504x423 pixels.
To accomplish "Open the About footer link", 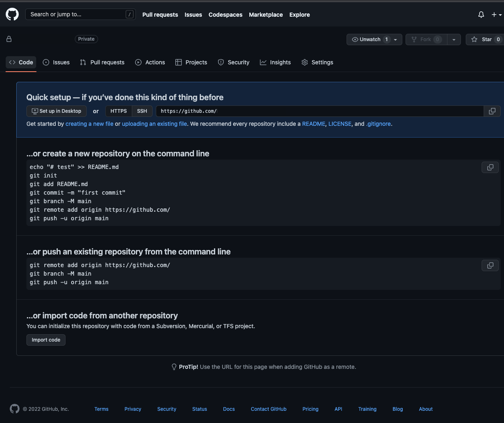I will click(426, 409).
